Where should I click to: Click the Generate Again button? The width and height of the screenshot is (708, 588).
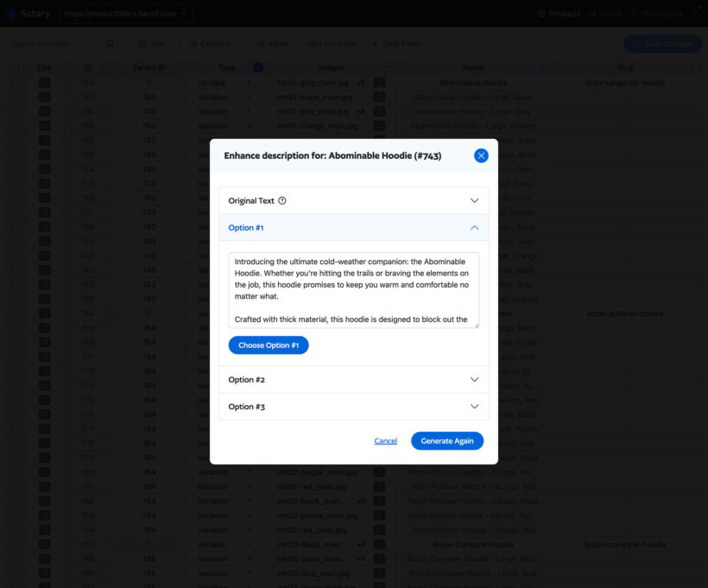tap(447, 440)
